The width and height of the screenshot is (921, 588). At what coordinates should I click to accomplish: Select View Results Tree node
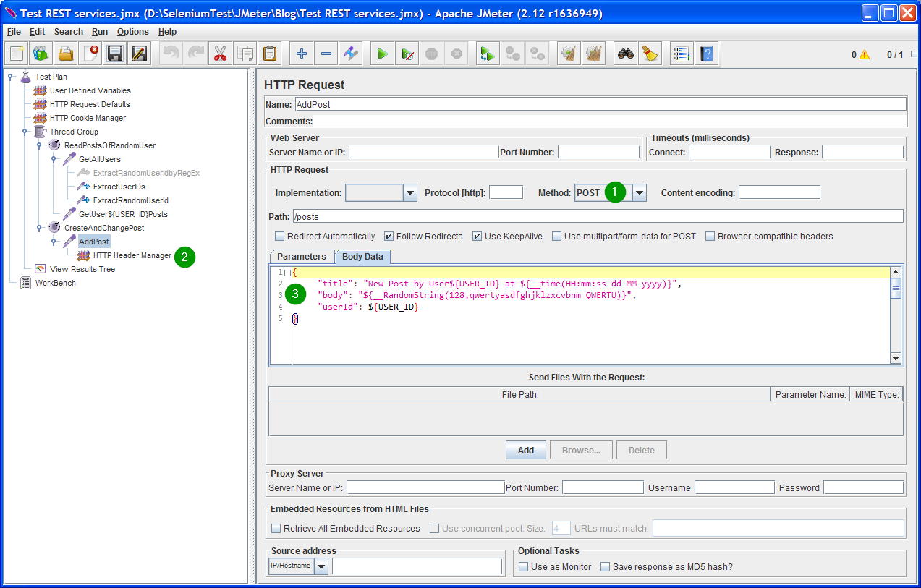82,269
